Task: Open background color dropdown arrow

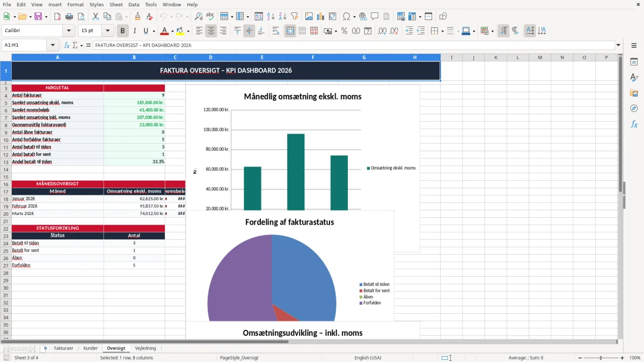Action: click(188, 31)
